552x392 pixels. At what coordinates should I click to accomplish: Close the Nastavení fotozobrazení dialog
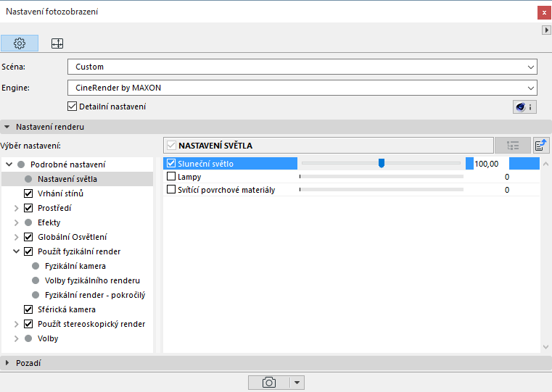click(544, 12)
